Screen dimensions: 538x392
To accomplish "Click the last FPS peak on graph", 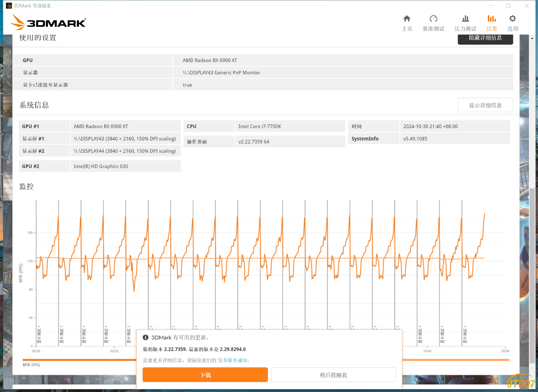I will point(484,215).
